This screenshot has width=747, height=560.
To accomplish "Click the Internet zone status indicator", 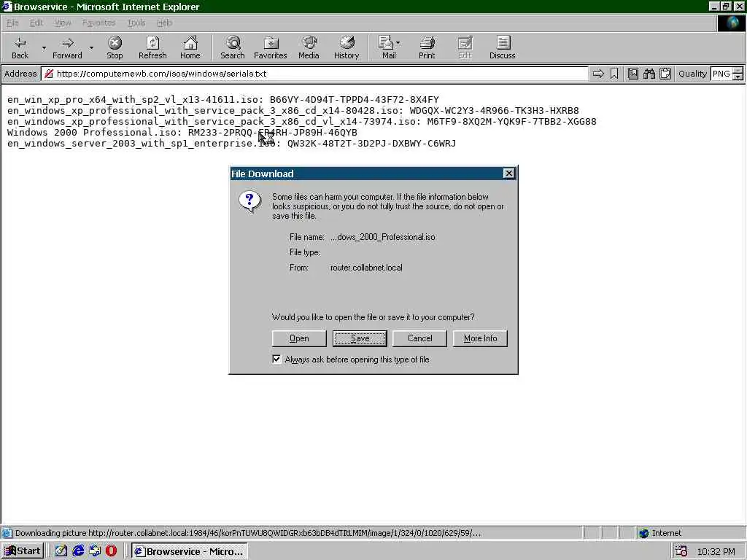I will 660,533.
